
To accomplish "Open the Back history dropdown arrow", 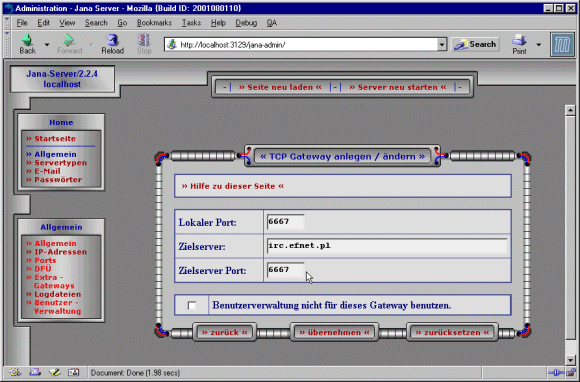I will [x=47, y=45].
